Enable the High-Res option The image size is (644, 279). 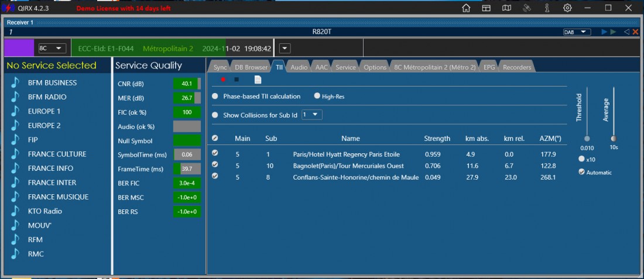(317, 96)
